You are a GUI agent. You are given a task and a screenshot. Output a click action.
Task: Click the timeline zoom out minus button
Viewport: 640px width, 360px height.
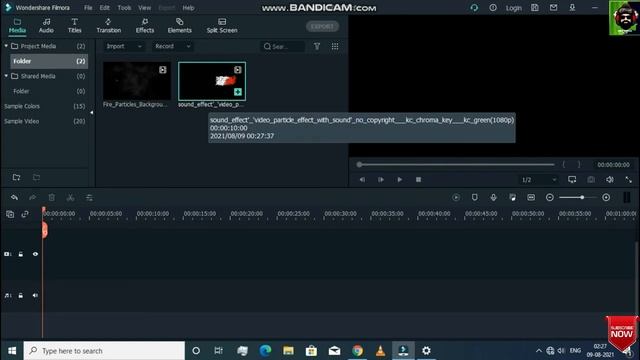point(550,198)
